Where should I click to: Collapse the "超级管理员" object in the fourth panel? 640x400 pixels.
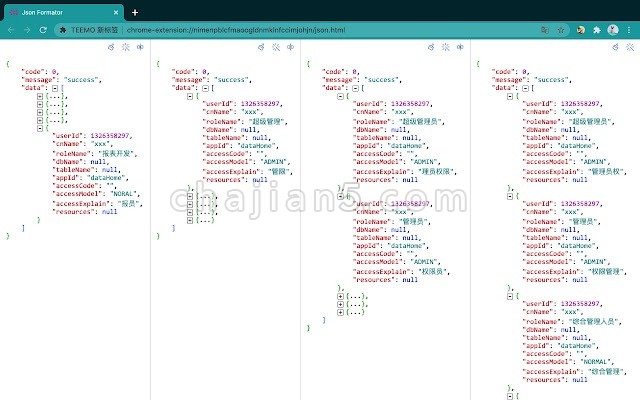coord(510,96)
